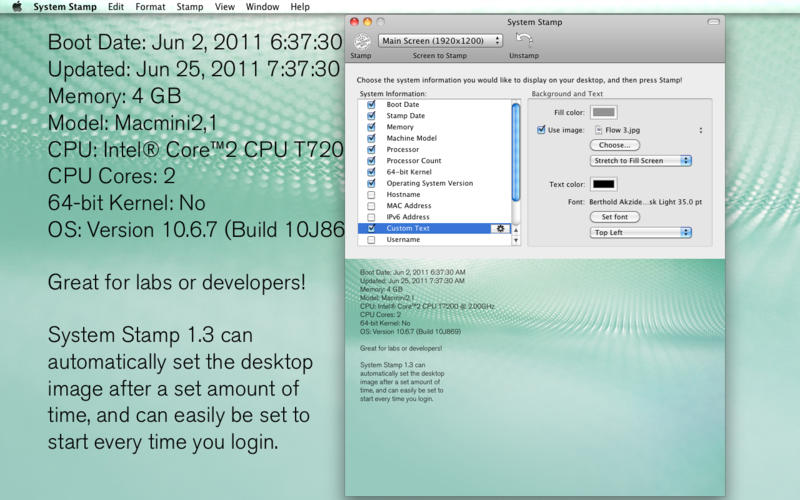Click the Unstamp arrow icon

[522, 40]
